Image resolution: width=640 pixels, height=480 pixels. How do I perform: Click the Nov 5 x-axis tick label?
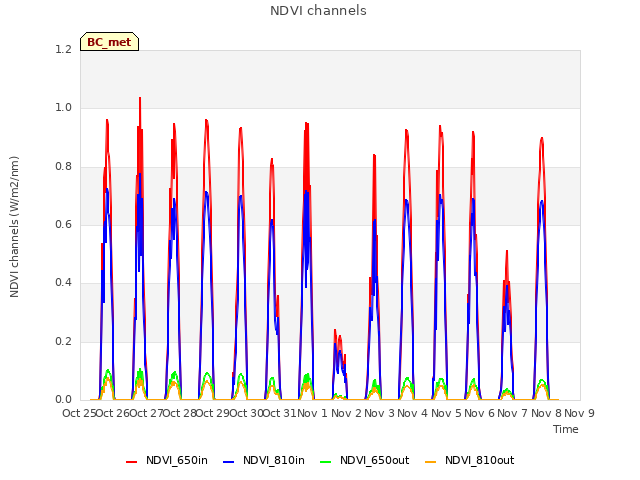click(446, 413)
